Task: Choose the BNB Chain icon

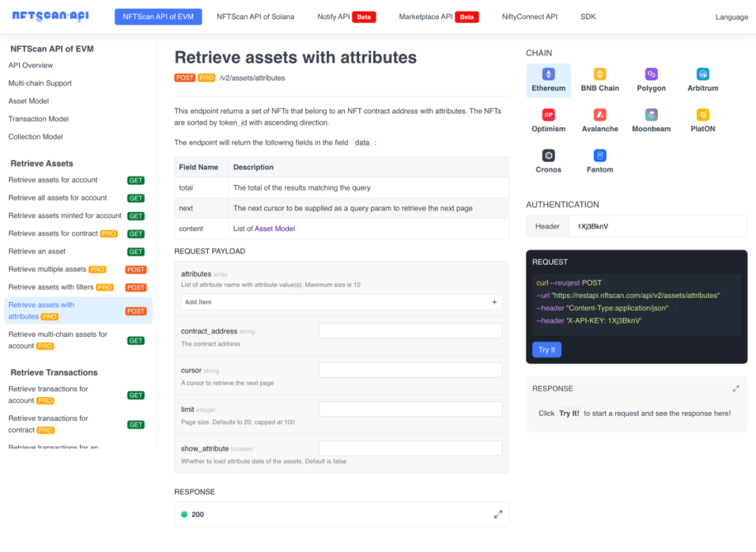Action: (x=600, y=74)
